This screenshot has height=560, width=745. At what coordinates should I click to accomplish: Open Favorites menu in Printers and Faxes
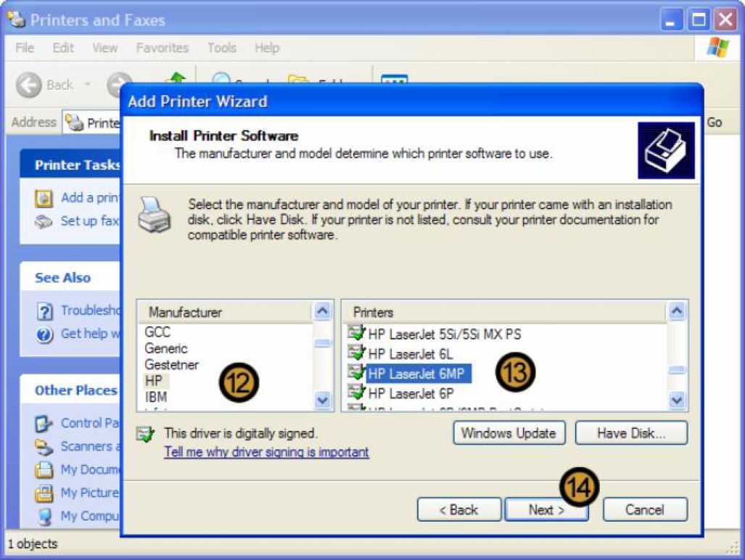click(162, 47)
